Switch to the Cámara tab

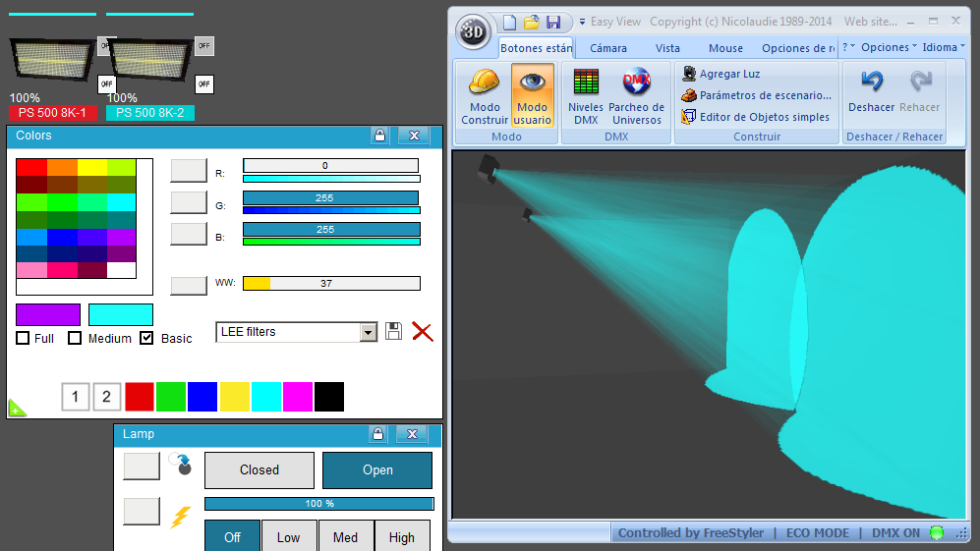608,48
